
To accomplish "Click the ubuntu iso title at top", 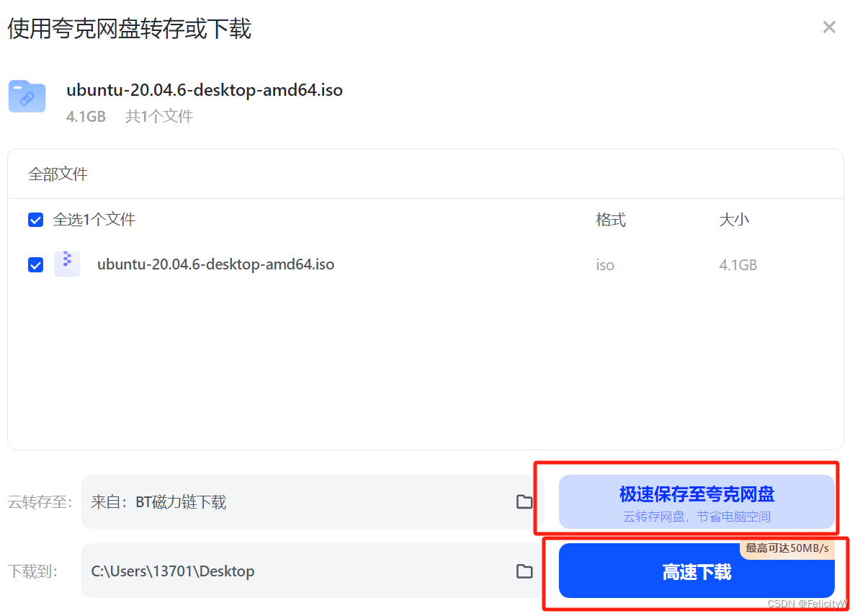I will (205, 89).
